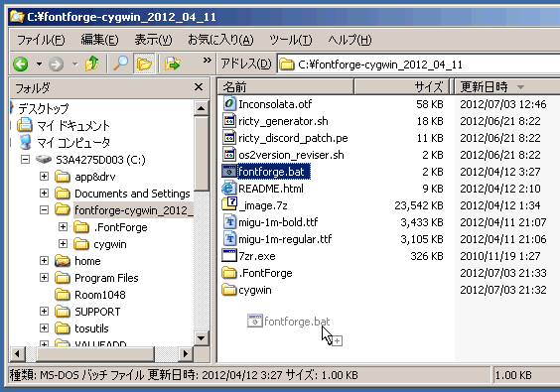Click the greyed Forward arrow button
Screen dimensions: 560x392
[56, 65]
